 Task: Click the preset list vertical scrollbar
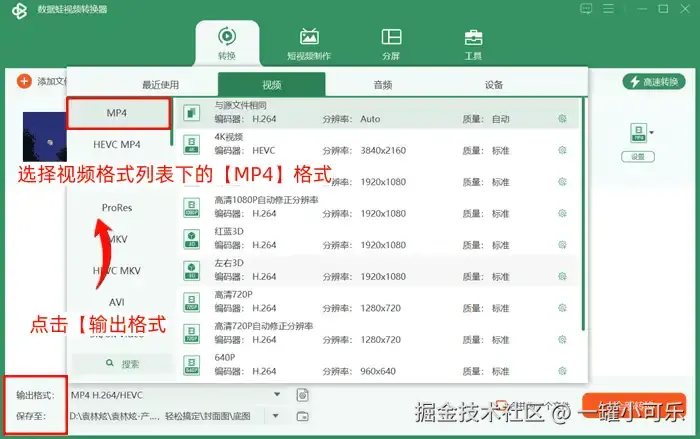583,214
